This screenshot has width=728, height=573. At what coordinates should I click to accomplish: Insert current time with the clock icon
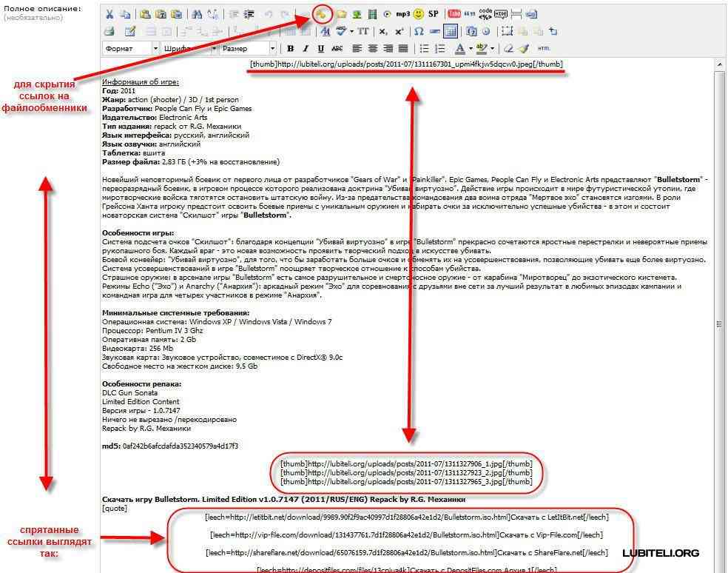[x=485, y=32]
